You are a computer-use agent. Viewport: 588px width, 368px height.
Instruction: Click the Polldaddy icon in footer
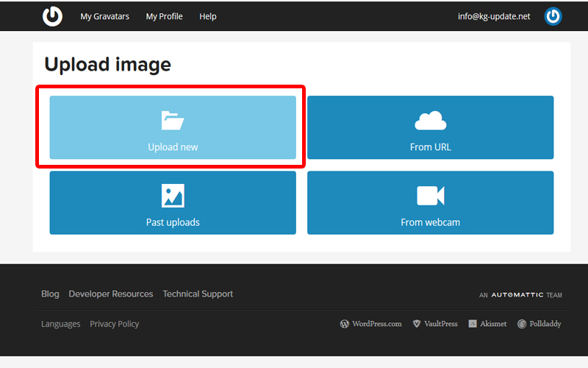point(522,324)
